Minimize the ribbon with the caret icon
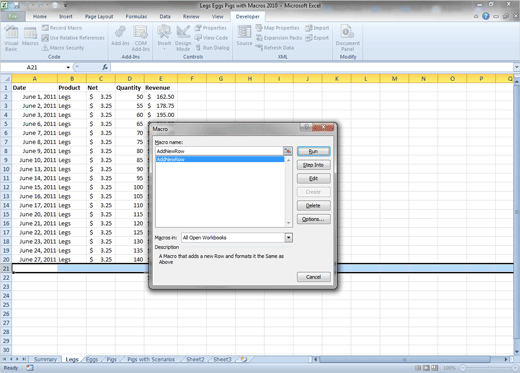Screen dimensions: 520x373 pos(476,16)
